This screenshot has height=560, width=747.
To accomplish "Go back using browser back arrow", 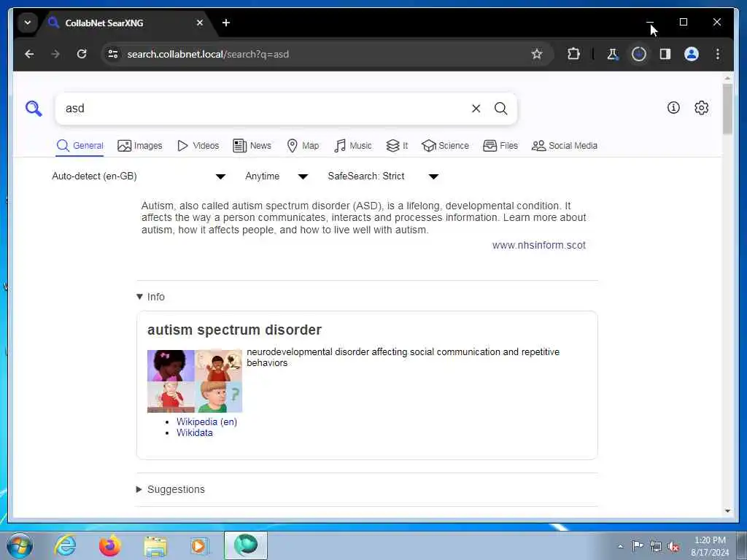I will click(29, 54).
